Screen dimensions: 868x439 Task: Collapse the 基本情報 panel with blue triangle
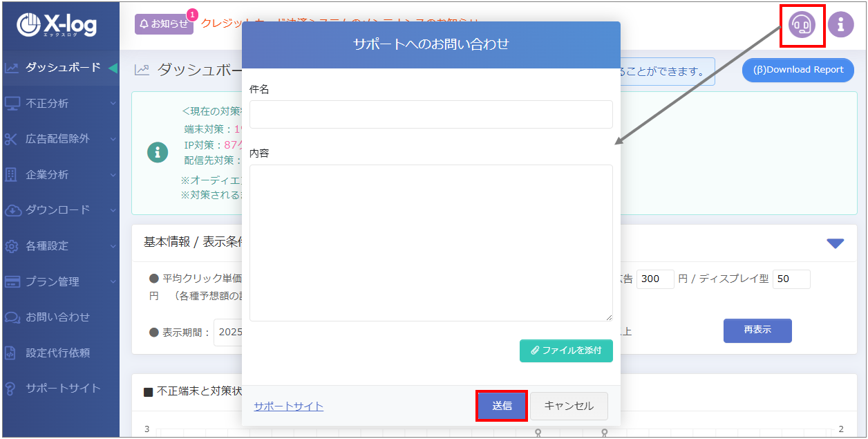click(x=835, y=243)
